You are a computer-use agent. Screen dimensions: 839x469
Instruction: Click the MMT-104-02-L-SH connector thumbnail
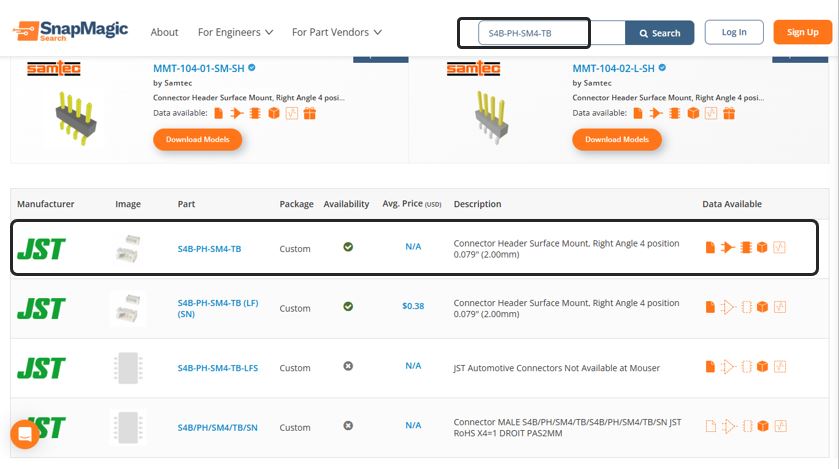click(491, 118)
